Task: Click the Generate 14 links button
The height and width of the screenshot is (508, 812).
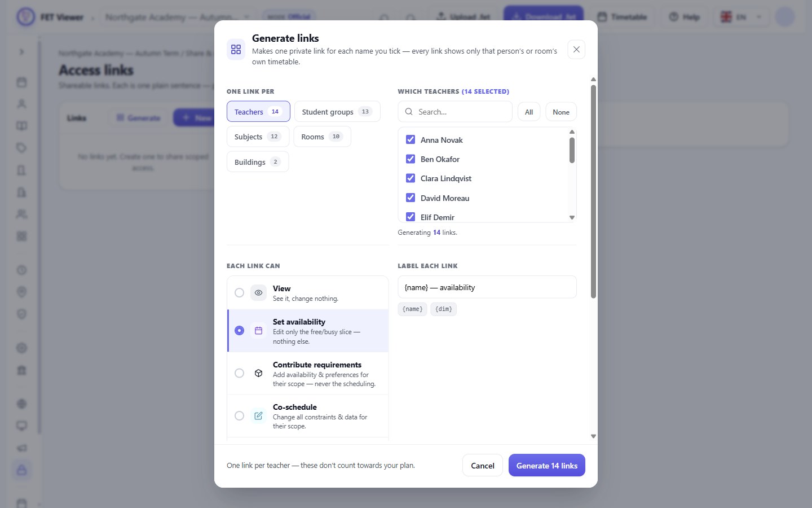Action: pyautogui.click(x=547, y=466)
